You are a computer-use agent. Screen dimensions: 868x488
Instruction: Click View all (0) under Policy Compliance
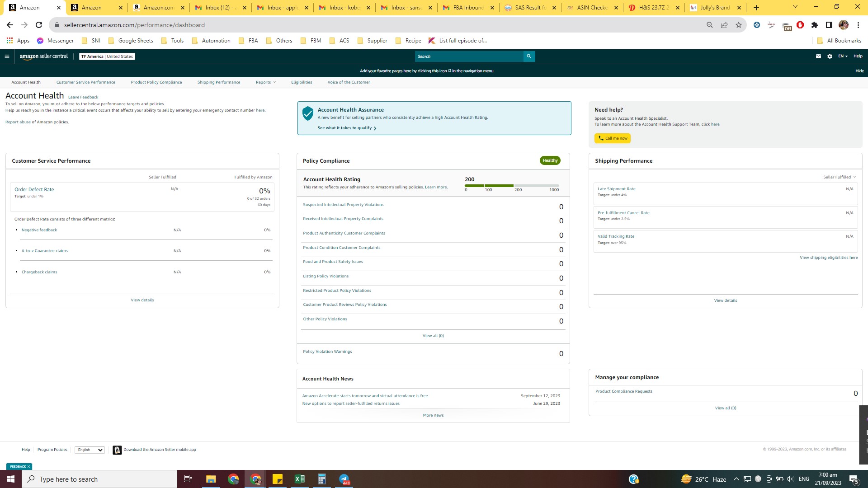coord(433,336)
